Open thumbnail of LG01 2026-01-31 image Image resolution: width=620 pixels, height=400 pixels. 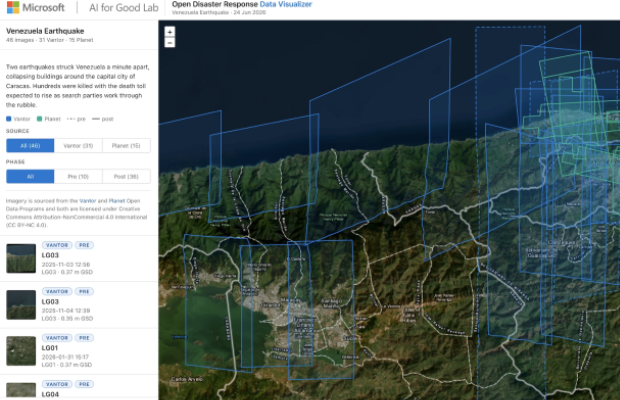pyautogui.click(x=21, y=351)
